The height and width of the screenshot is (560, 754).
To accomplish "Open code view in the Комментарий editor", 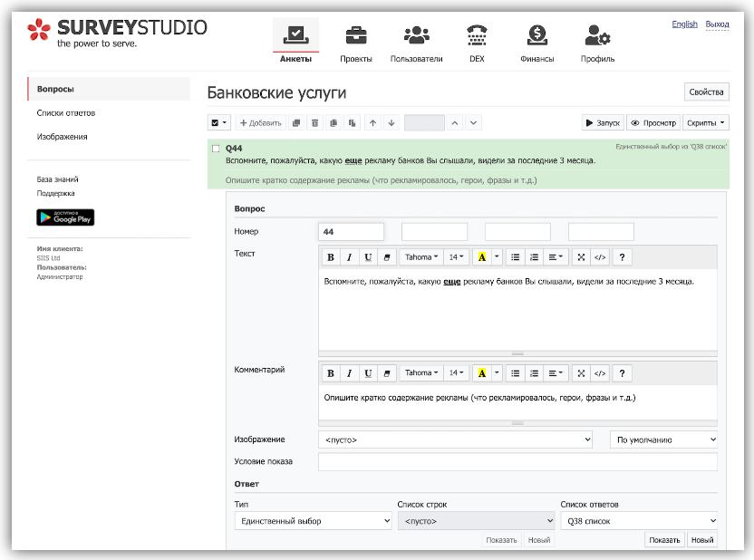I will coord(600,373).
